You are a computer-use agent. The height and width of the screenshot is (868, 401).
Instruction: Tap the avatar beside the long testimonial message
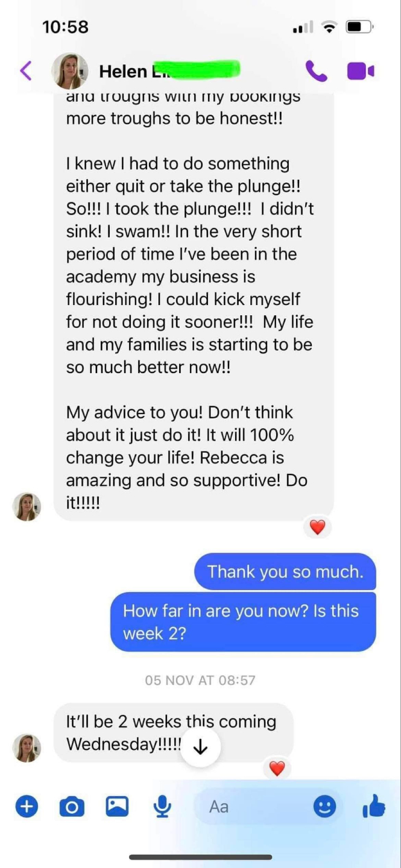(x=27, y=506)
